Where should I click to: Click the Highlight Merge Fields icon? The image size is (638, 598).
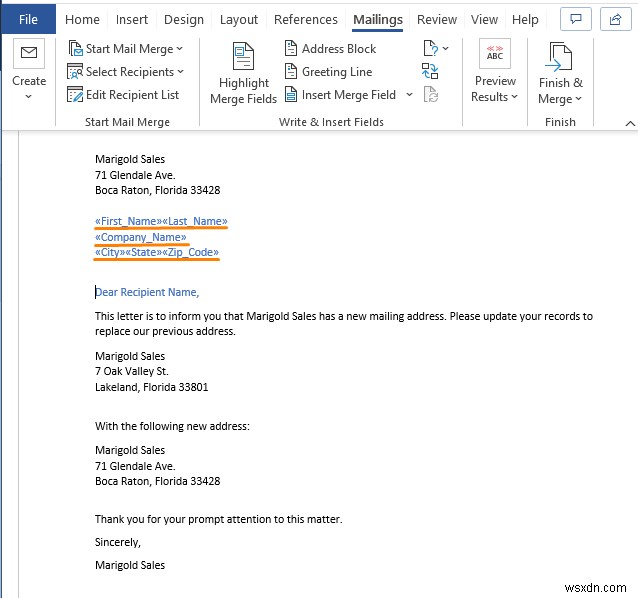(243, 56)
